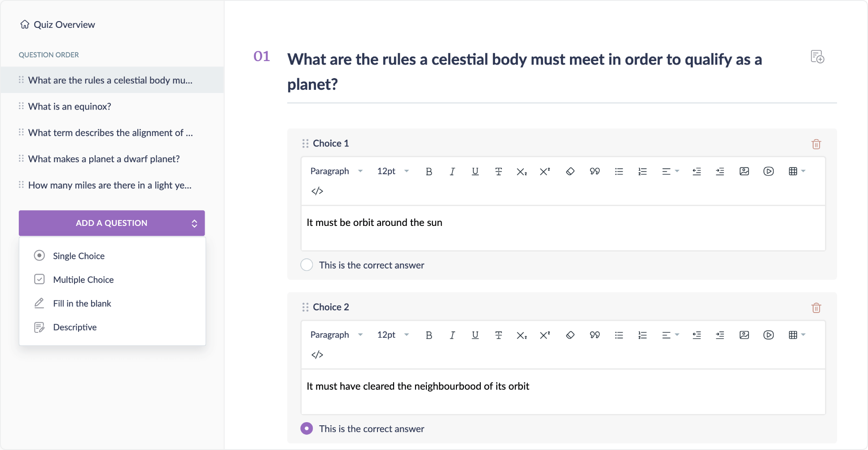Open Paragraph style dropdown in Choice 1

tap(336, 172)
